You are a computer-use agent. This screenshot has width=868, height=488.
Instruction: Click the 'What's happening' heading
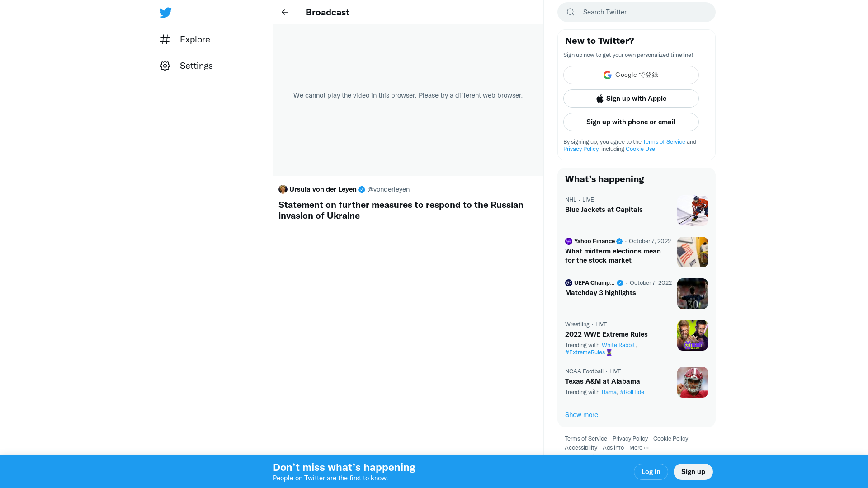pyautogui.click(x=604, y=179)
